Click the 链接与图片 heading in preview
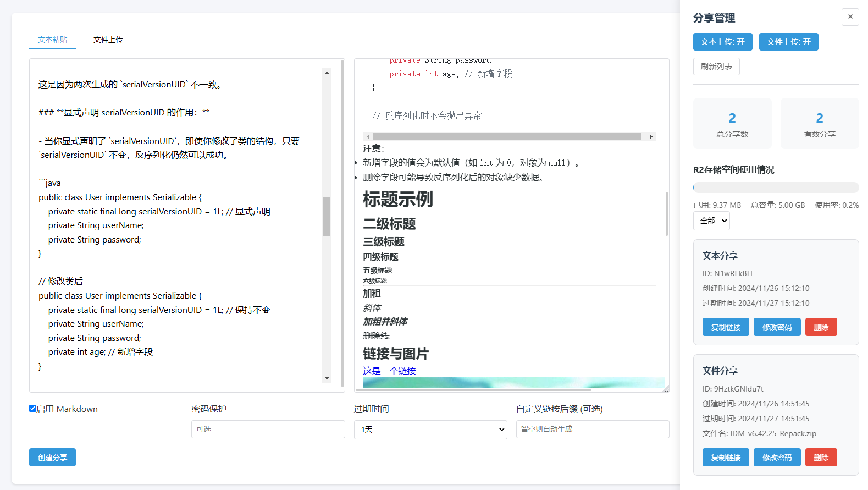868x490 pixels. [x=396, y=354]
